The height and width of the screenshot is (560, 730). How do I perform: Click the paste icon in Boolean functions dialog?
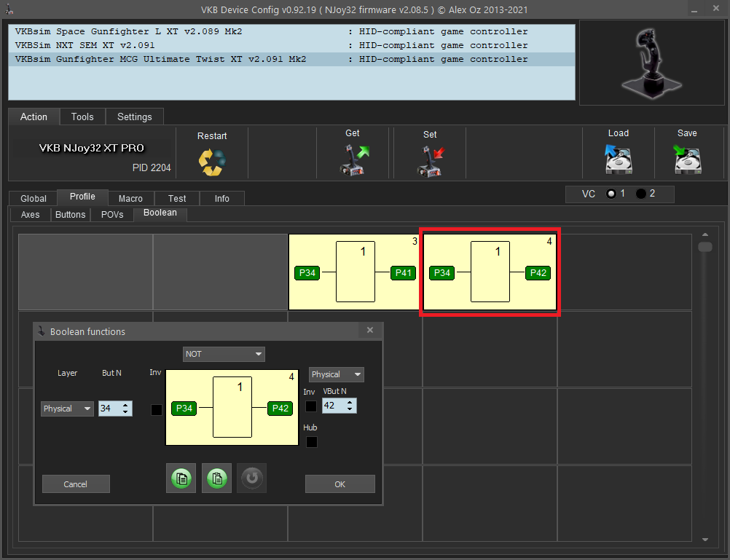pos(216,478)
